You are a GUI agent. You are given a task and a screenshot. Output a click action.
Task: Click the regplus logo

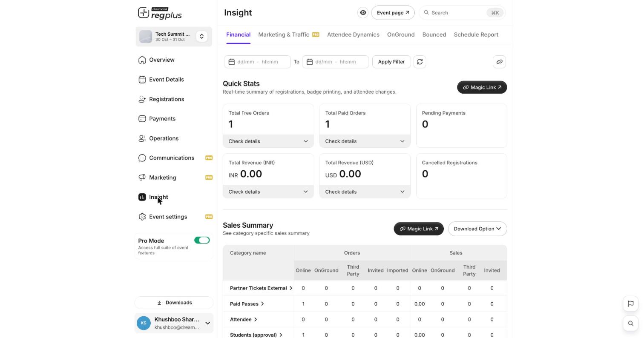pos(160,13)
